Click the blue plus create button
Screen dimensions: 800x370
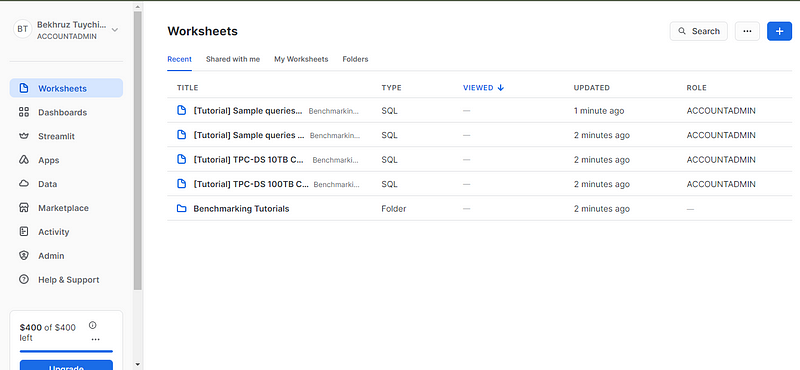coord(780,31)
